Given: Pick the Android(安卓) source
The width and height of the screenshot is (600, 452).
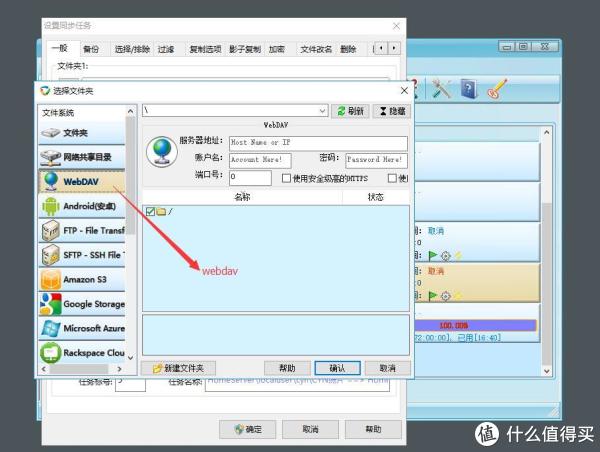Looking at the screenshot, I should [82, 206].
